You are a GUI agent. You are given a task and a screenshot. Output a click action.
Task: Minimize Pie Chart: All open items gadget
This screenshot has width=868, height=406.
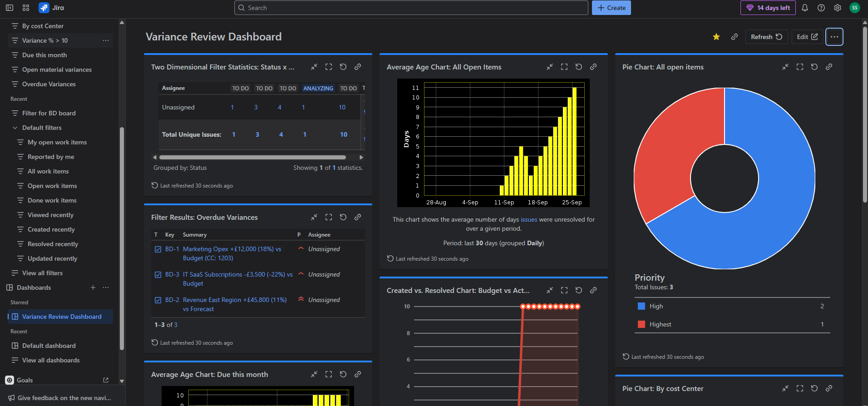pyautogui.click(x=785, y=67)
